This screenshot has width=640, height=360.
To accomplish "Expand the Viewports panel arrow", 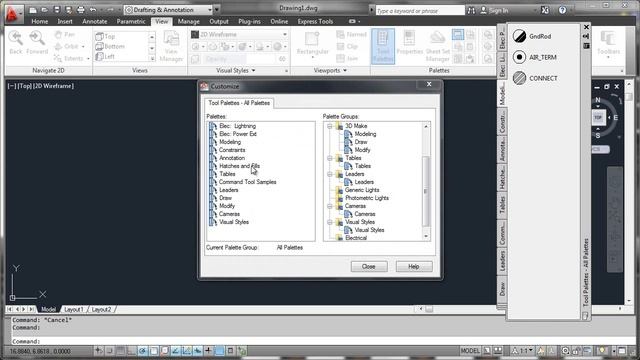I will tap(345, 71).
